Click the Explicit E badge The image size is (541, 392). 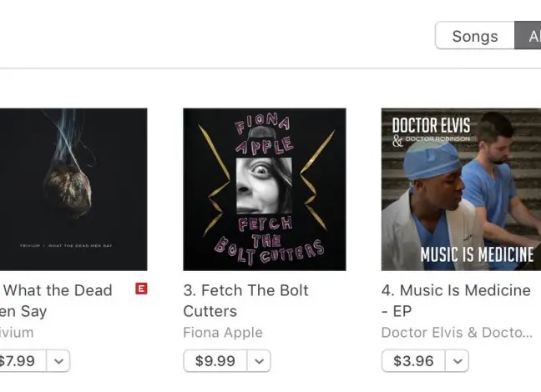point(141,289)
